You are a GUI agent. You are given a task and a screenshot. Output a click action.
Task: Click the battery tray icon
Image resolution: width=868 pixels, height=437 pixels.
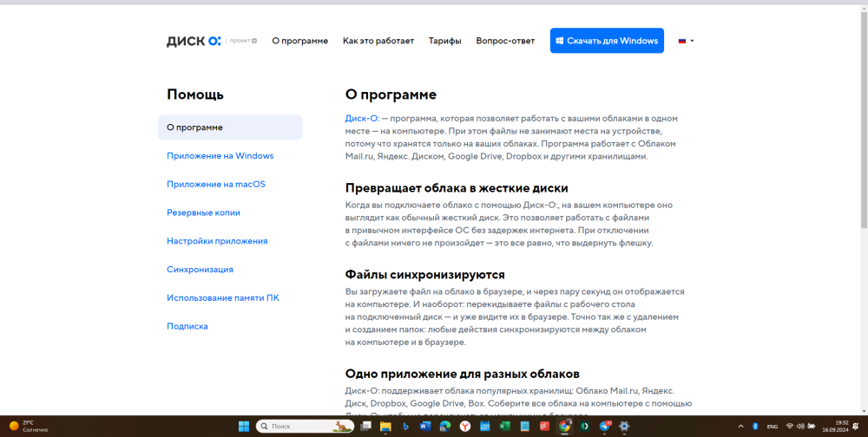811,427
